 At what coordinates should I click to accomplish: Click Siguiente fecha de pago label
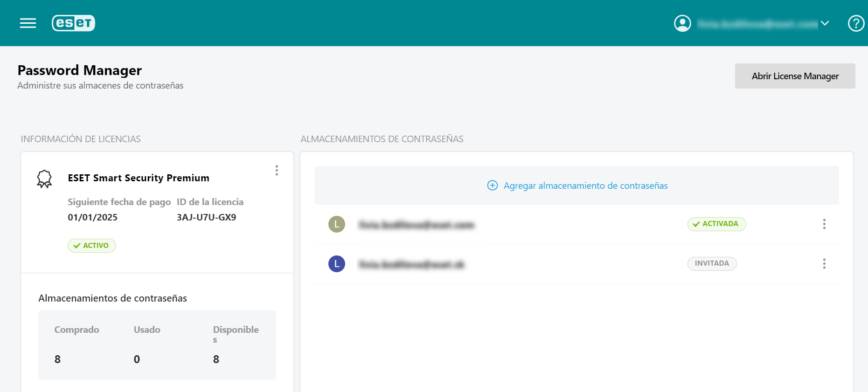click(x=119, y=202)
